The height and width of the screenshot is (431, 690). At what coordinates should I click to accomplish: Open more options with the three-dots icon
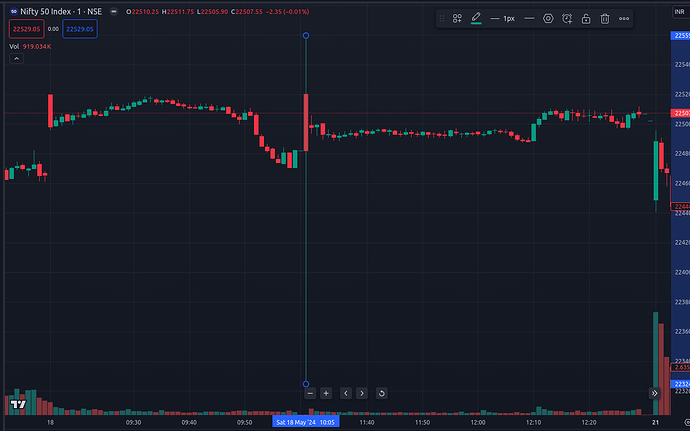624,18
